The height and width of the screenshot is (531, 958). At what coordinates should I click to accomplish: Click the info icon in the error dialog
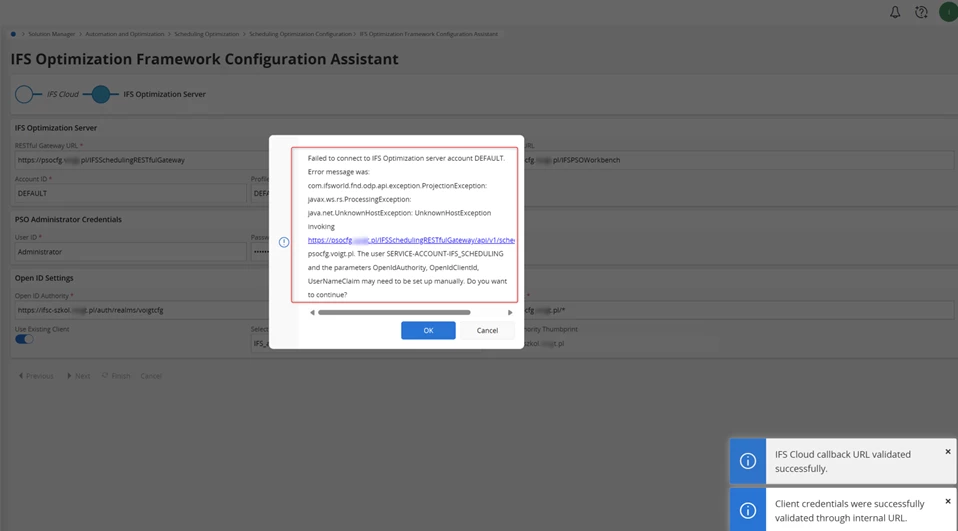click(283, 242)
